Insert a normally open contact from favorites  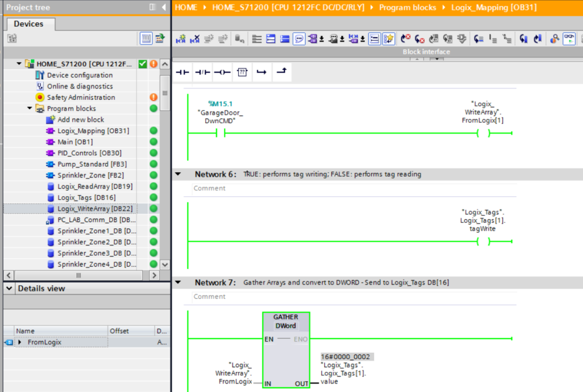click(183, 71)
